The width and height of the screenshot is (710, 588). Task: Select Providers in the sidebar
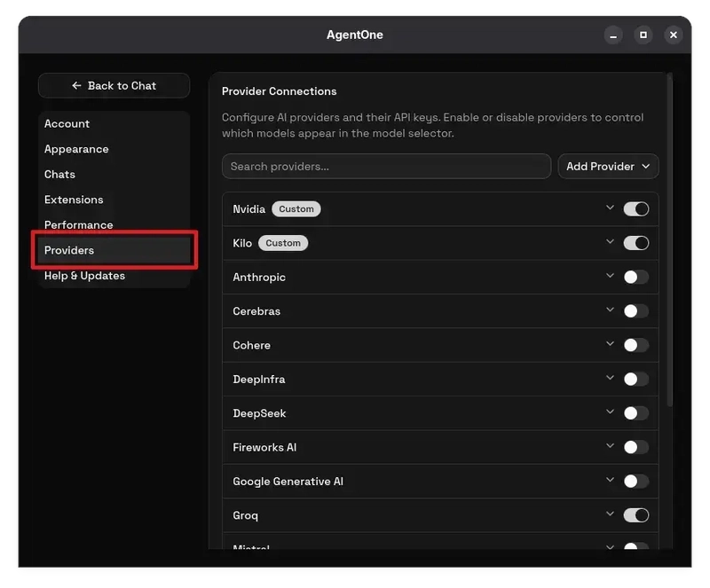pyautogui.click(x=114, y=250)
